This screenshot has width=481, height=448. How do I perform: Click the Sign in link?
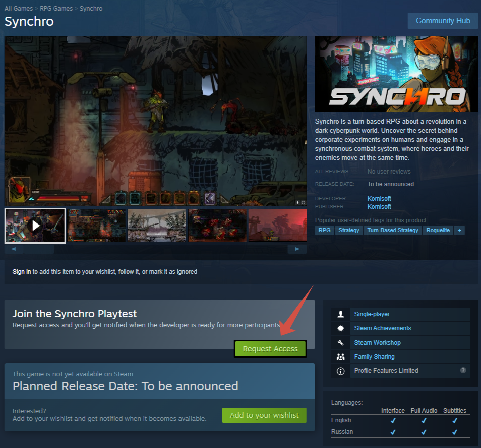(x=22, y=272)
